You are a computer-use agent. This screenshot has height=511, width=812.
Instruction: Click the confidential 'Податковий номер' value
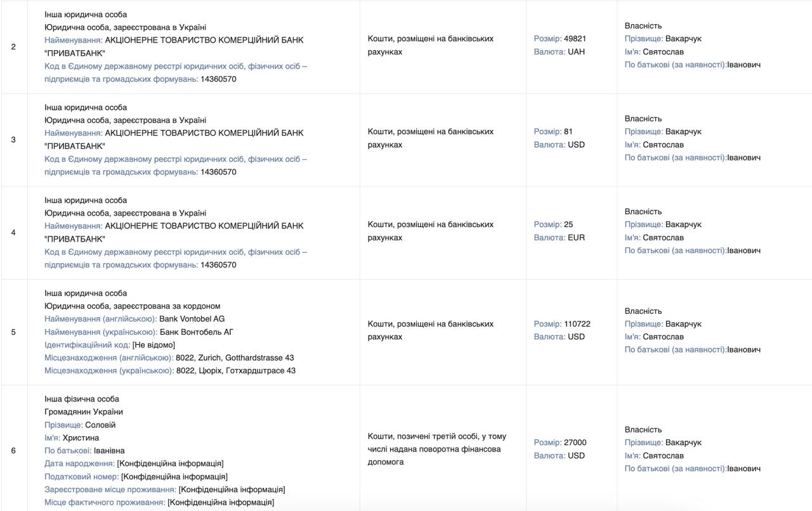coord(174,477)
